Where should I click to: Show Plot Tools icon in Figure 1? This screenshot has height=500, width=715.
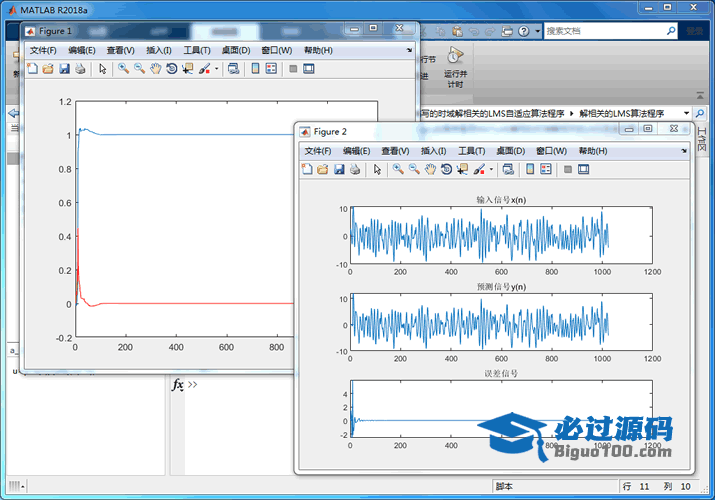309,69
